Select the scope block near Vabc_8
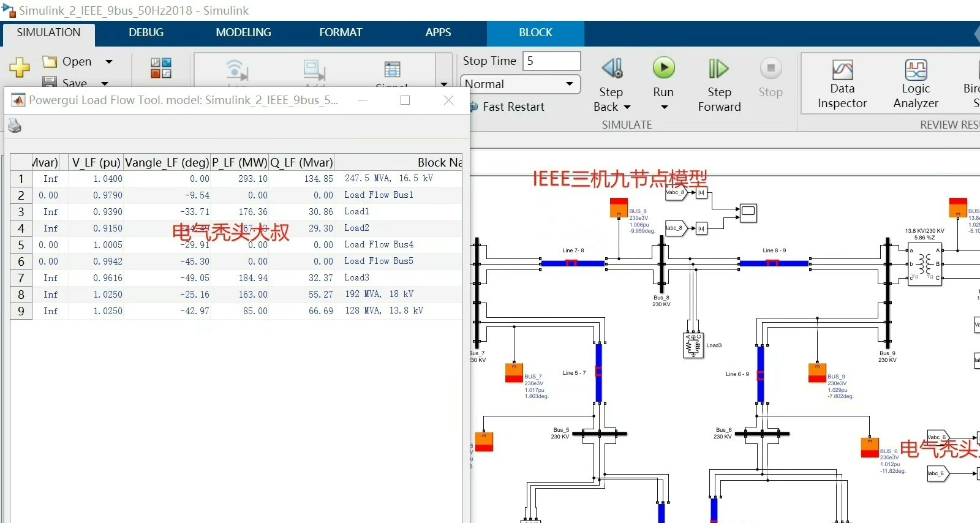980x523 pixels. 748,213
